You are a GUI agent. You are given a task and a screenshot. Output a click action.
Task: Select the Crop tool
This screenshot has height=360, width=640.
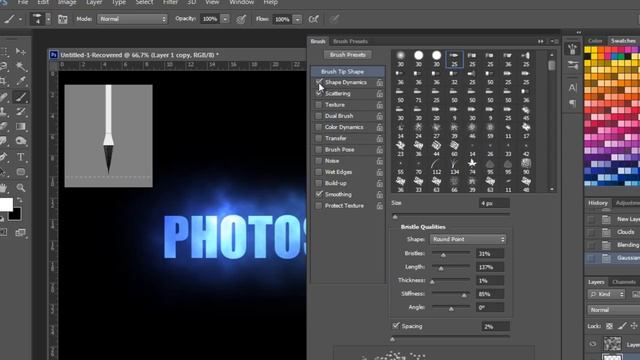pos(3,81)
